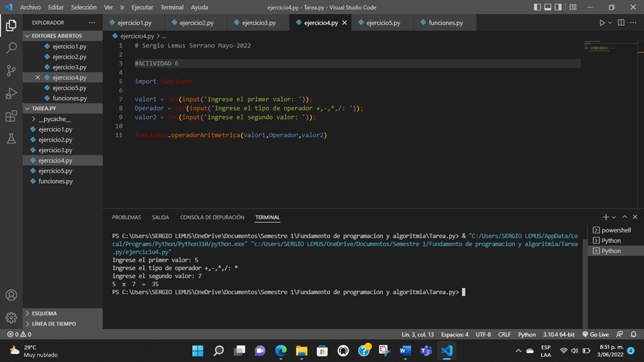Close ejercicio4.py in open editors list
The height and width of the screenshot is (362, 644).
click(x=38, y=77)
